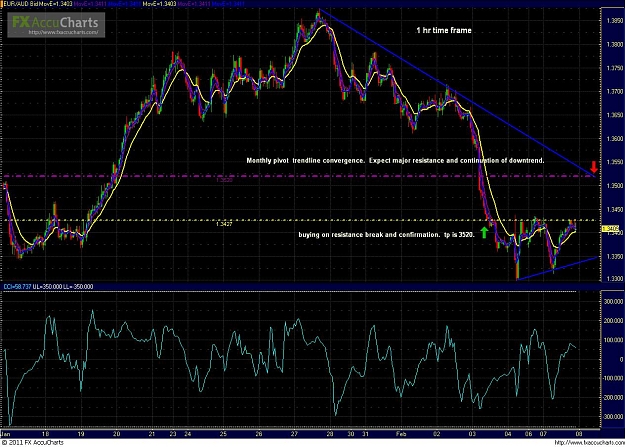This screenshot has width=625, height=447.
Task: Click the 0 level on CCI axis
Action: point(621,359)
